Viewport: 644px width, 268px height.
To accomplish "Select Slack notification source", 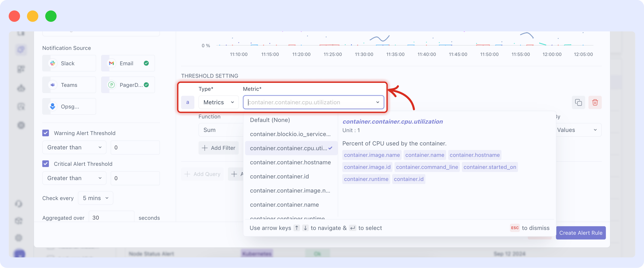I will pos(69,63).
